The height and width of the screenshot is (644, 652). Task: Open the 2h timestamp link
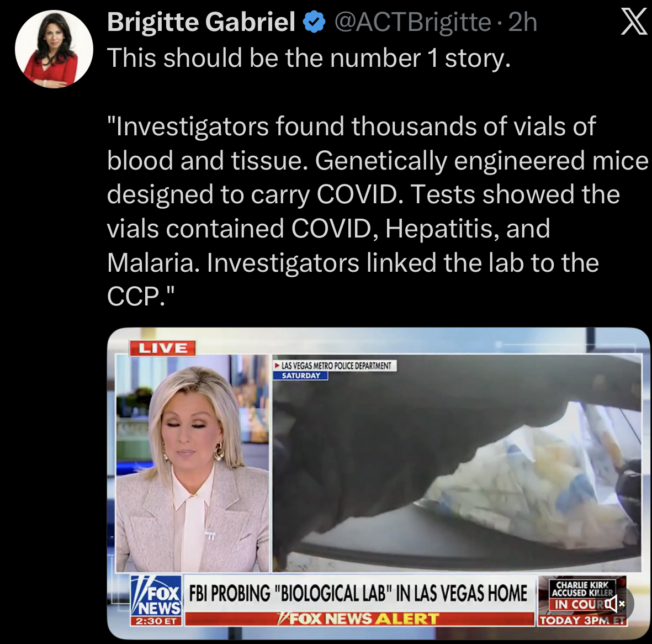[522, 22]
